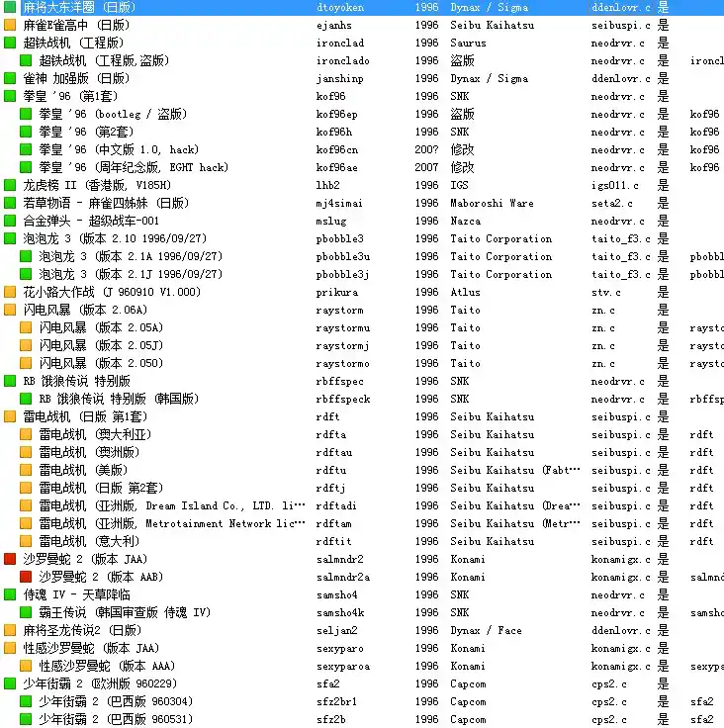This screenshot has height=728, width=724.
Task: Click the green icon beside 侍魂 IV - 天草降临
Action: pos(10,595)
